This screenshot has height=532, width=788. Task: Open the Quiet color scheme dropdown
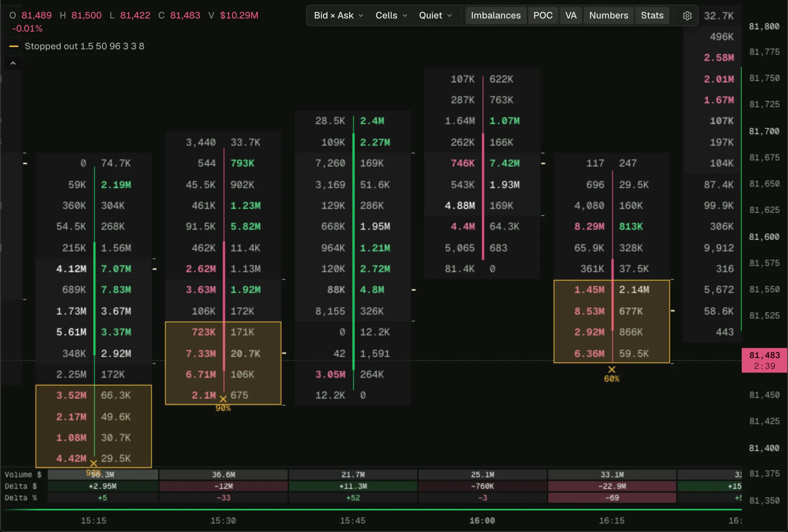coord(435,15)
